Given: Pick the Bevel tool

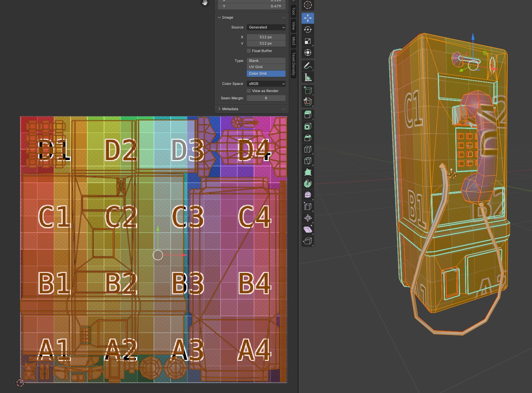Looking at the screenshot, I should pos(308,138).
